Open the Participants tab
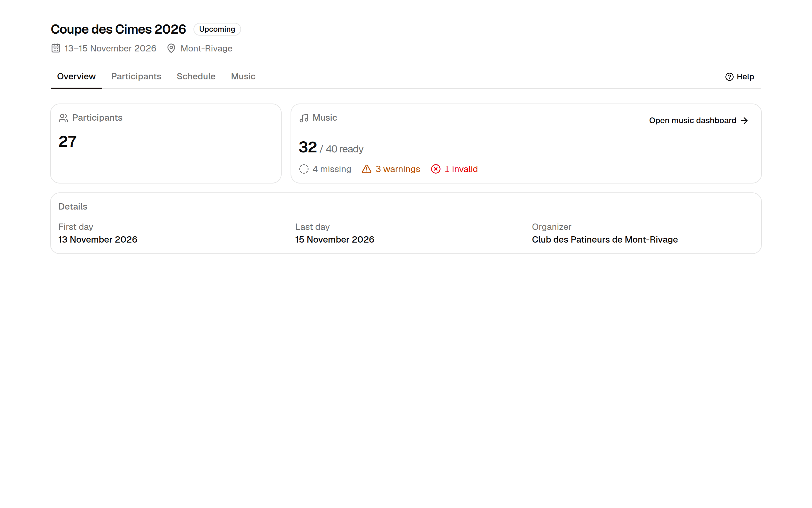This screenshot has width=812, height=508. click(136, 77)
